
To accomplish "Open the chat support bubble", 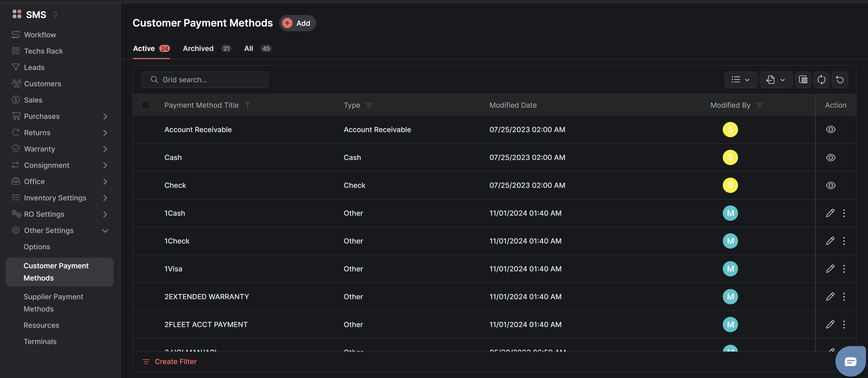I will coord(850,361).
